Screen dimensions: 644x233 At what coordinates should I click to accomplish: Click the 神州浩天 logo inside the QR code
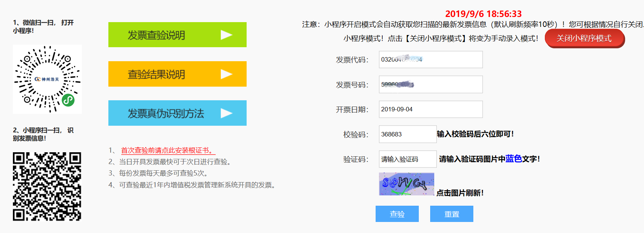pyautogui.click(x=47, y=79)
